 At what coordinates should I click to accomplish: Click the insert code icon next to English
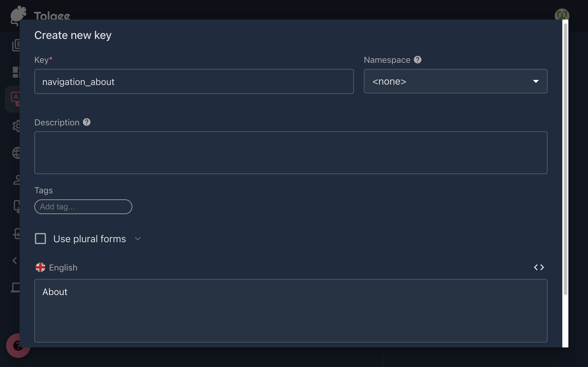539,267
